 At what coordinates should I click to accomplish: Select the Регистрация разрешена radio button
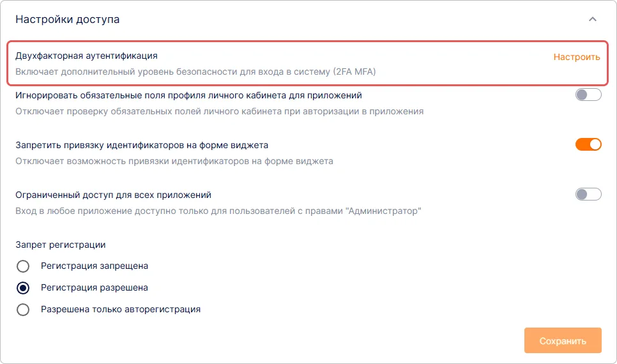click(23, 287)
